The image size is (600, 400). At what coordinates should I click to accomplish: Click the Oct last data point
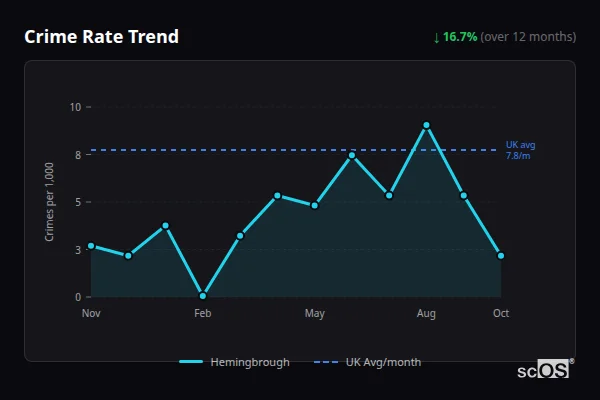pos(501,256)
